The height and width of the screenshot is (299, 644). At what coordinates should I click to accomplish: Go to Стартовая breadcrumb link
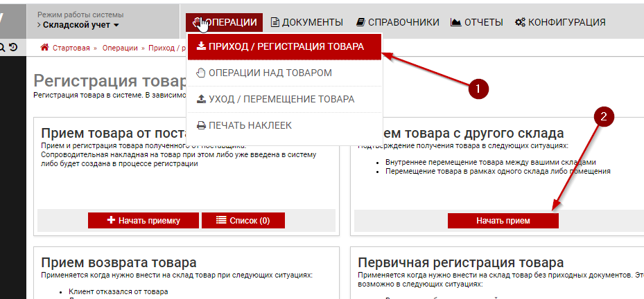(72, 48)
